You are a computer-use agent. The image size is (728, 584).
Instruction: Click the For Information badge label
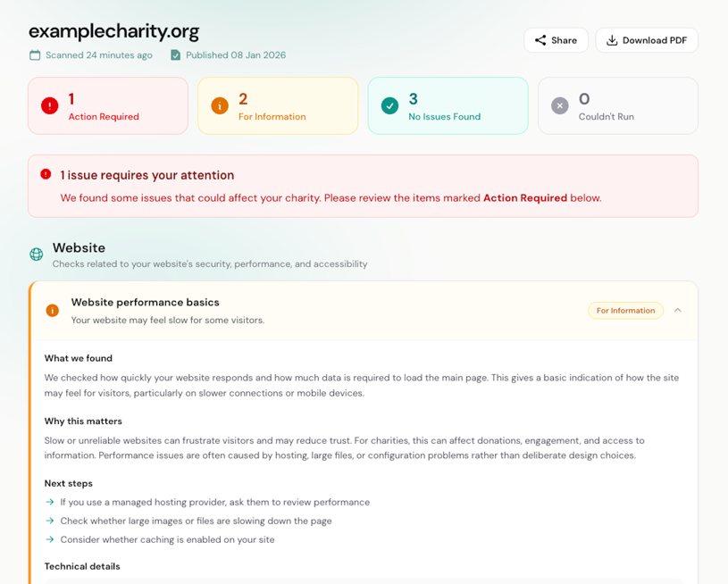(x=625, y=311)
